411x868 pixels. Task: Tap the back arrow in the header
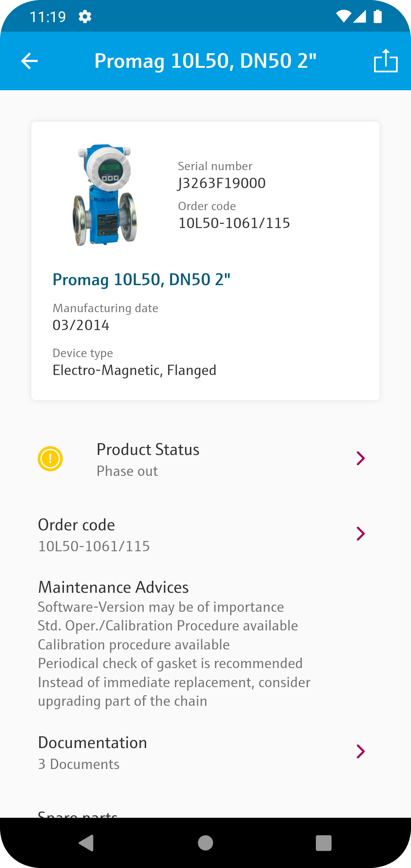tap(29, 61)
